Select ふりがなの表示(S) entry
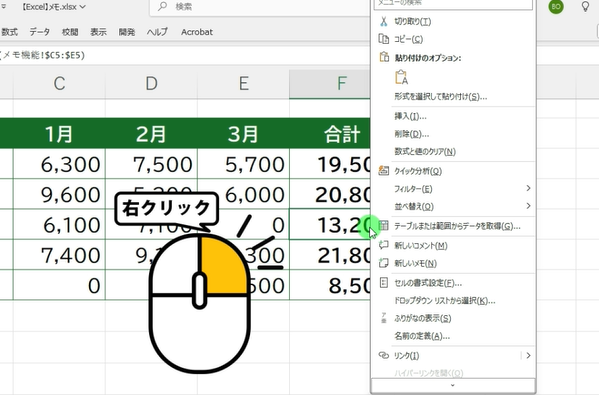The image size is (599, 395). pos(423,318)
